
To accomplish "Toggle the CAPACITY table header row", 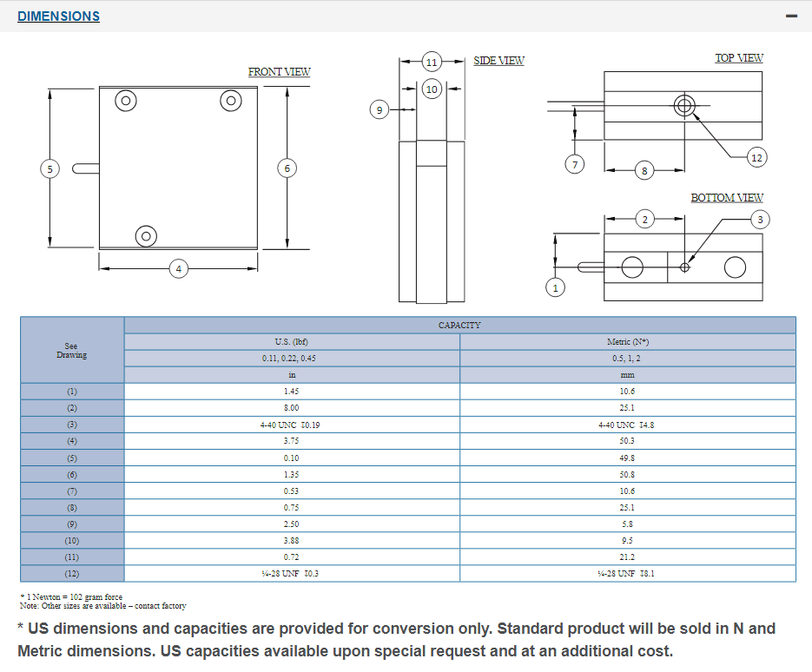I will 459,325.
